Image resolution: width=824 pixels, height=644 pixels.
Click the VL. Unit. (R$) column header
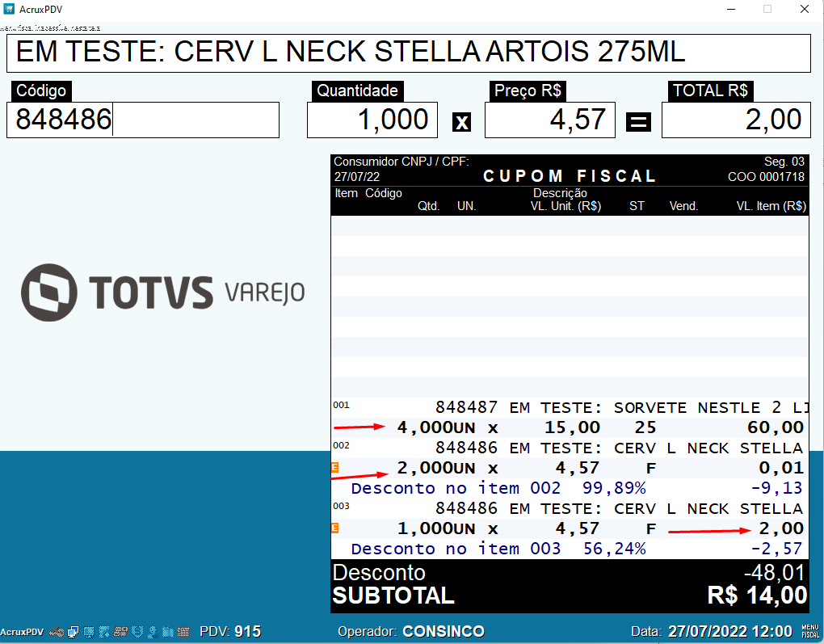coord(565,206)
